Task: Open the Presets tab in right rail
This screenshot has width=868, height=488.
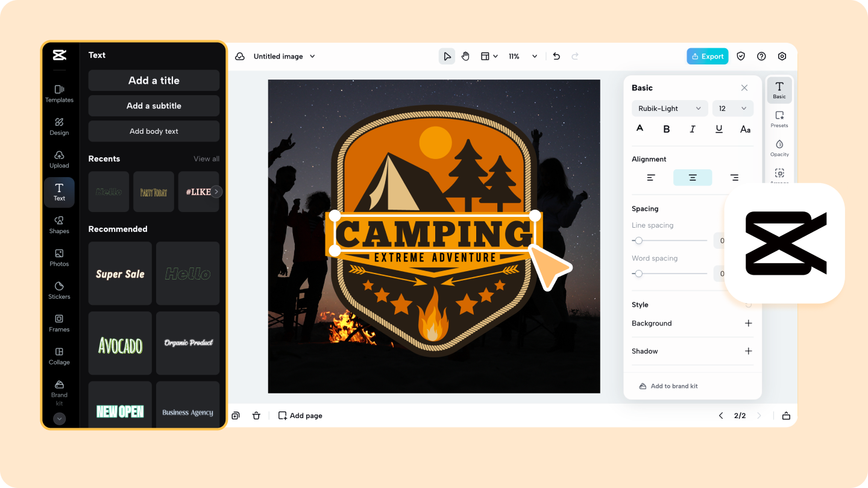Action: pyautogui.click(x=779, y=119)
